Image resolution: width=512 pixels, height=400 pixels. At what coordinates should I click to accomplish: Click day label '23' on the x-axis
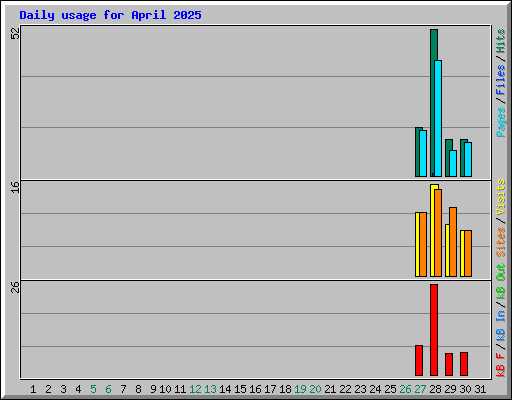[x=360, y=389]
